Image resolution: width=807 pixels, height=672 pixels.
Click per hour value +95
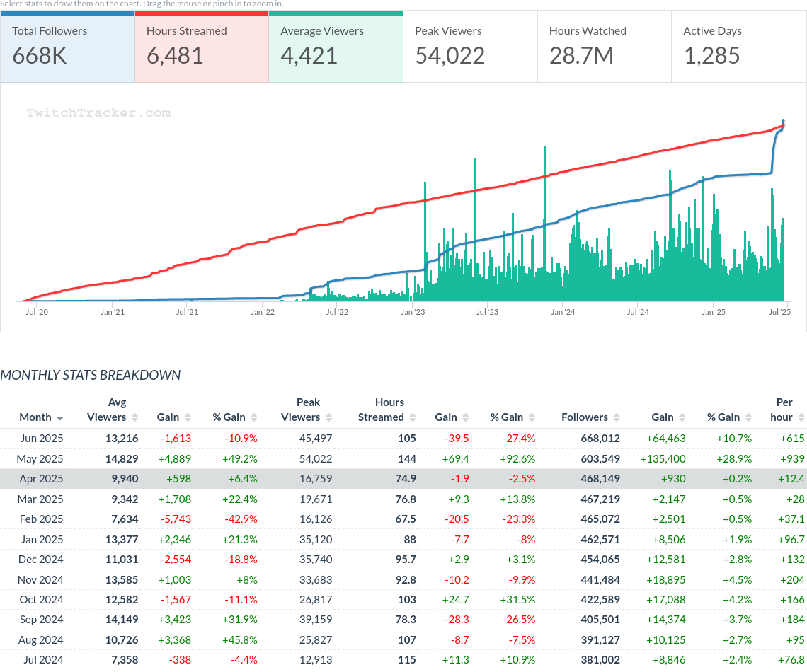click(795, 640)
